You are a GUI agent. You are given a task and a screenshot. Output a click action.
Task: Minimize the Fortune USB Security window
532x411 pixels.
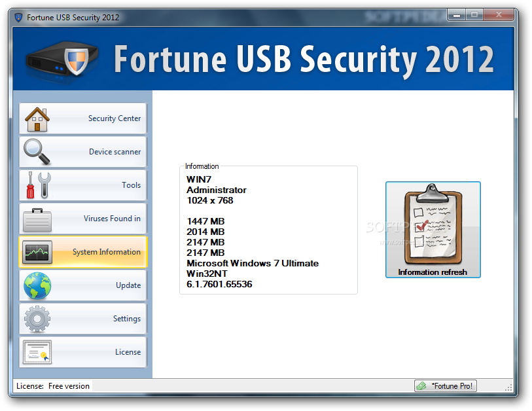457,14
